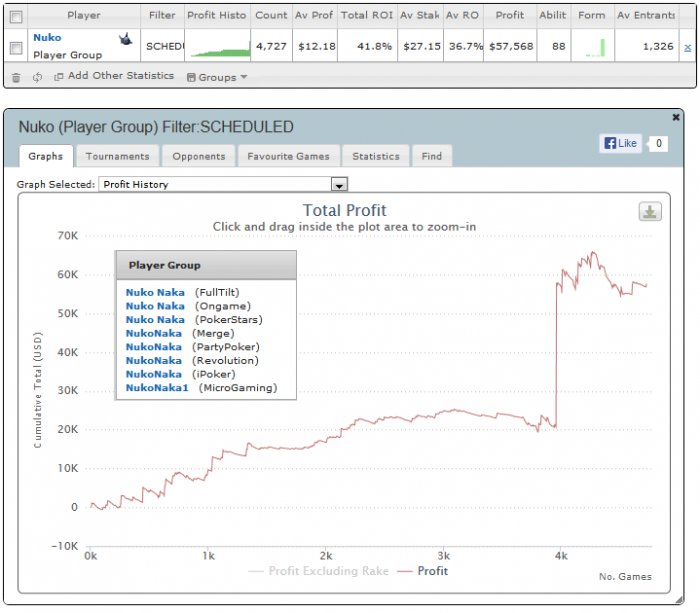Viewport: 700px width, 613px height.
Task: Open the Tournaments tab
Action: click(x=117, y=156)
